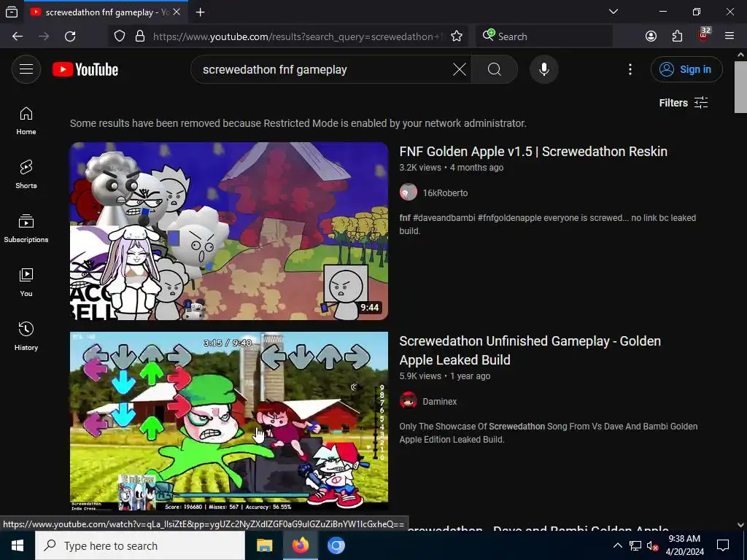Open History from the sidebar
Screen dimensions: 747x560
[x=26, y=335]
